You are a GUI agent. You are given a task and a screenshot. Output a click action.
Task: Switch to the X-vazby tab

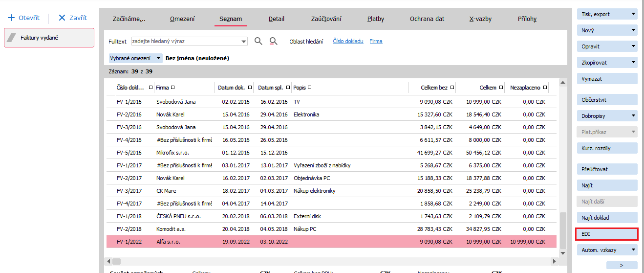click(x=480, y=19)
